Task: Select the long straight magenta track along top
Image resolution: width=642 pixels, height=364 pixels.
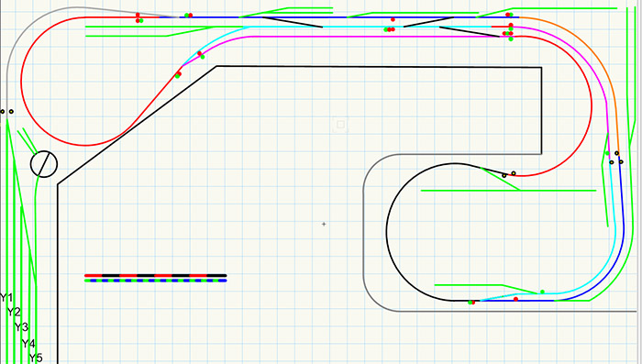Action: (374, 37)
